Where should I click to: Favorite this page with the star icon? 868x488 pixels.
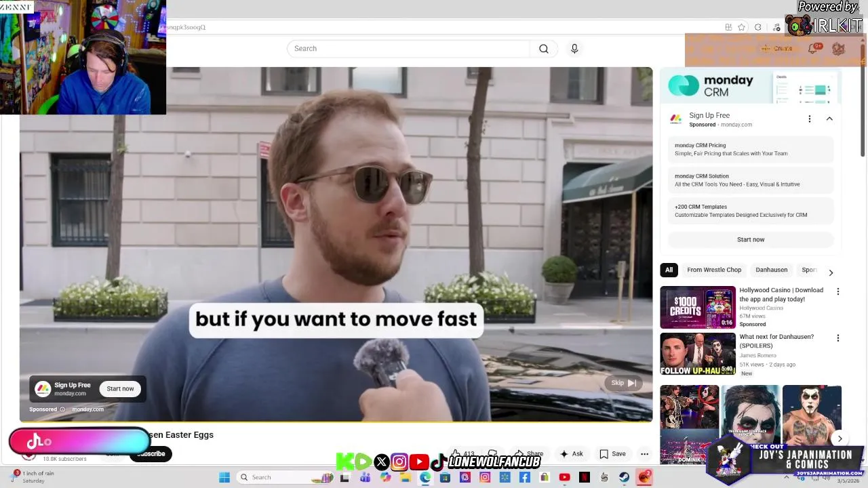742,27
